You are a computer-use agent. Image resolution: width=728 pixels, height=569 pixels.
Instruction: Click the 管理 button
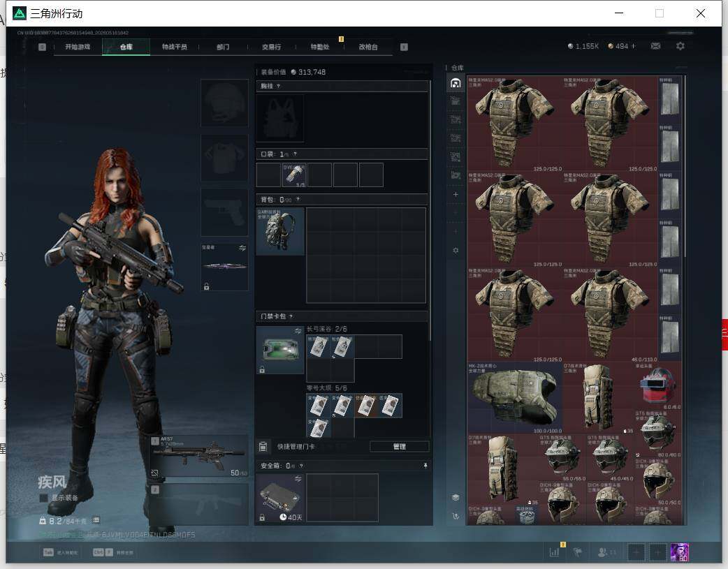point(400,447)
